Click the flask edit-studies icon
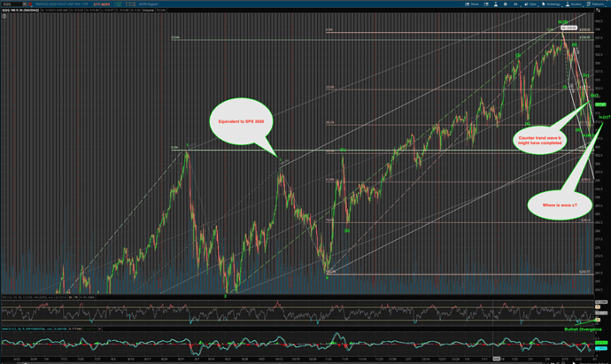 tap(496, 4)
